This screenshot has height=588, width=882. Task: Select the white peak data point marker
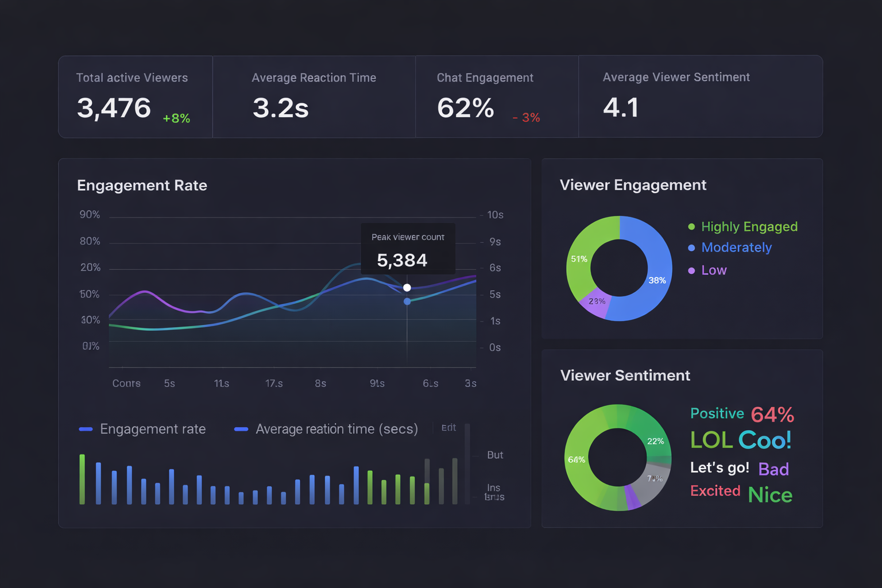(x=407, y=287)
